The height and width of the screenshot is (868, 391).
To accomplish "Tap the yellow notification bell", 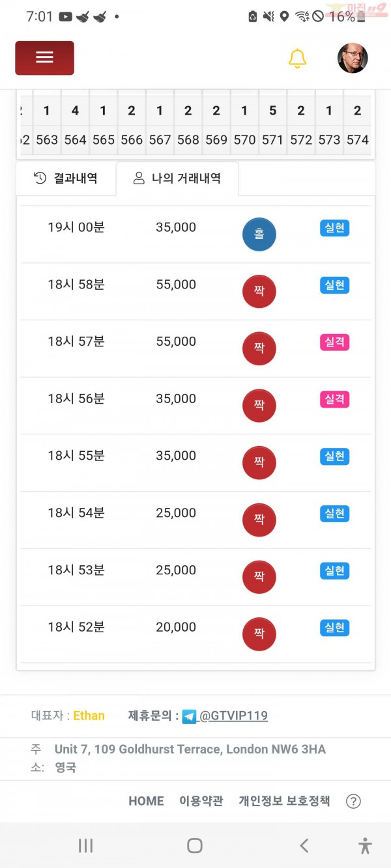I will (x=297, y=58).
